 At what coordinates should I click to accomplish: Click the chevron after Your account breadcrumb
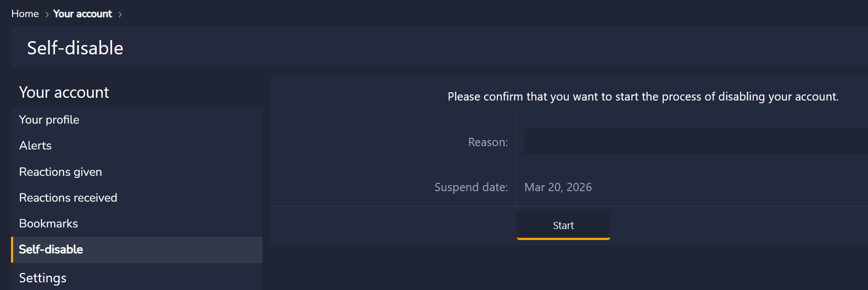[120, 14]
